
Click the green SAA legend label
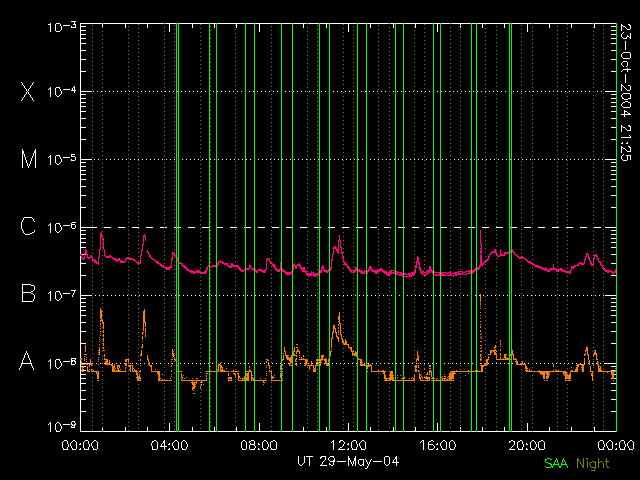556,463
